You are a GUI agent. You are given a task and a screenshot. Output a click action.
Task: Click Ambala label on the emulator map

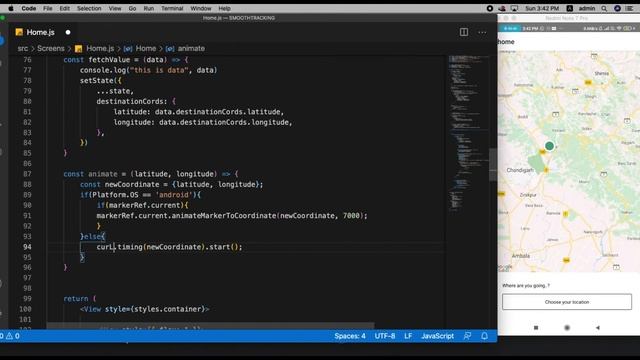coord(520,256)
